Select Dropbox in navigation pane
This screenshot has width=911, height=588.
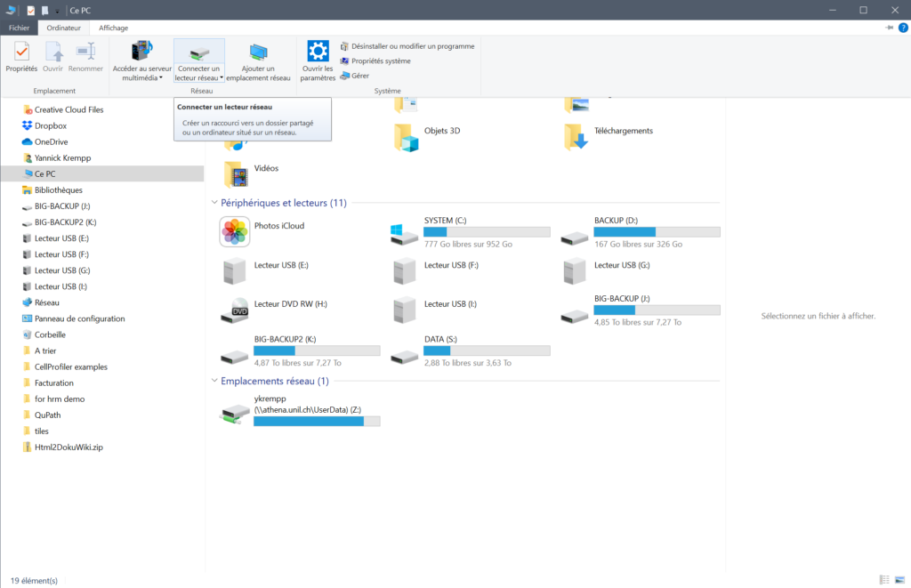[50, 125]
